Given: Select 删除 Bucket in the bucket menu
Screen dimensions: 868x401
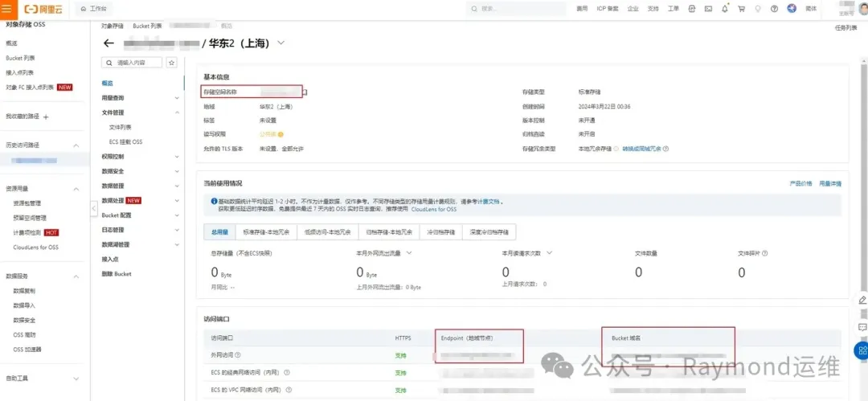Looking at the screenshot, I should (117, 273).
